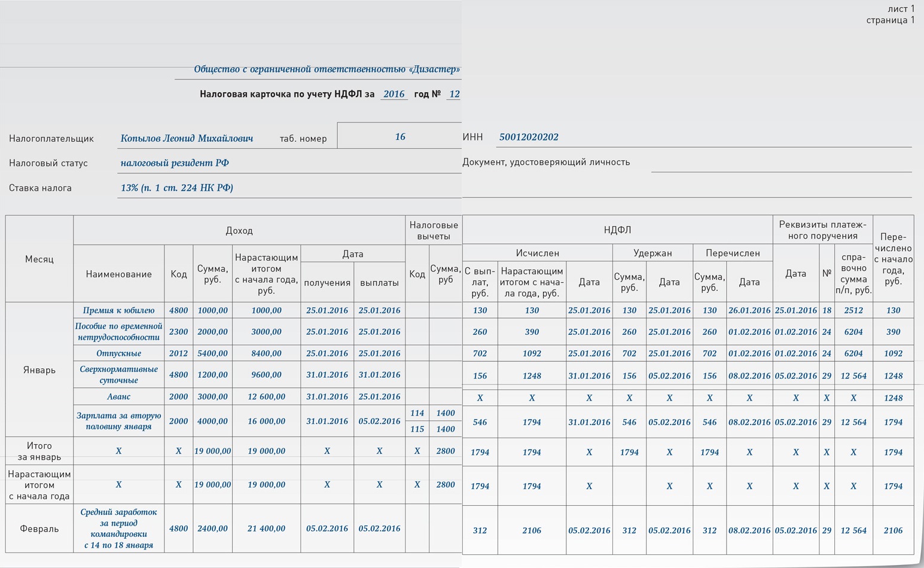Click tax rate '13% (п. 1 ст. 224 НК РФ)'
The height and width of the screenshot is (568, 924).
(176, 188)
